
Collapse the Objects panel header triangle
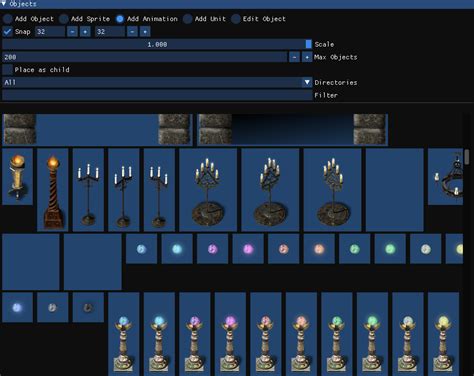4,4
